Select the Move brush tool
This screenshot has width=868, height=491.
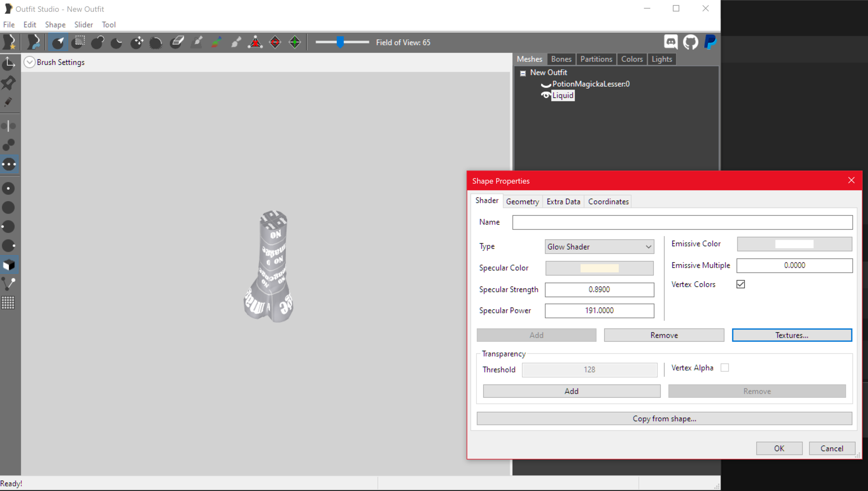[x=137, y=42]
